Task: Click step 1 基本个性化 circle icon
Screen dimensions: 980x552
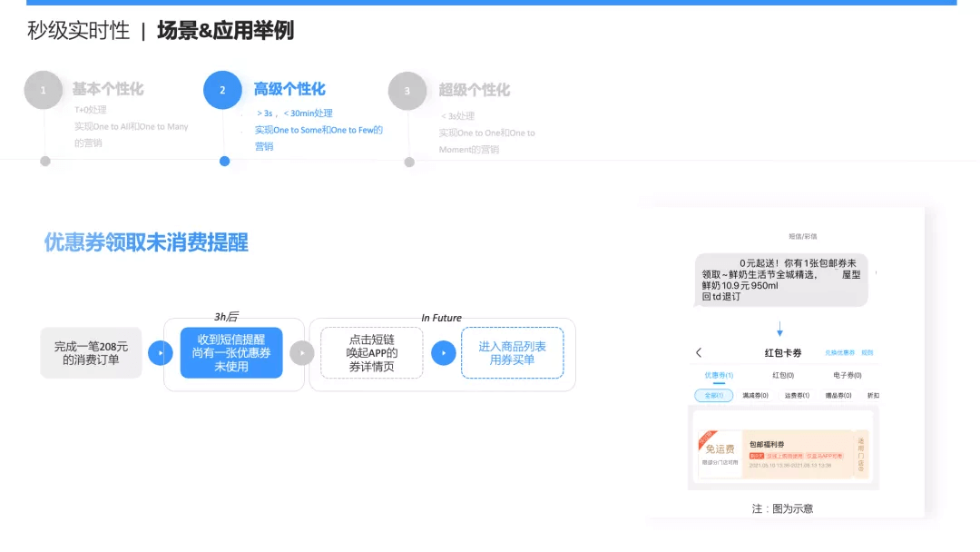Action: pyautogui.click(x=44, y=90)
